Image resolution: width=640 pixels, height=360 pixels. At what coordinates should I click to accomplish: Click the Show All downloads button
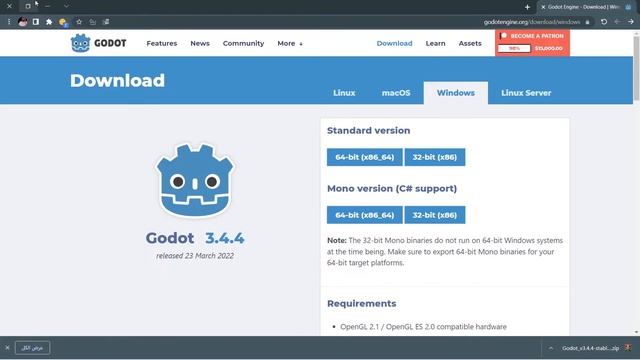pyautogui.click(x=32, y=348)
